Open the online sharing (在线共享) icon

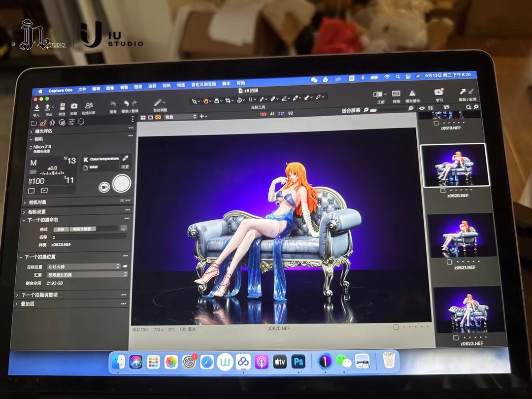pos(89,106)
